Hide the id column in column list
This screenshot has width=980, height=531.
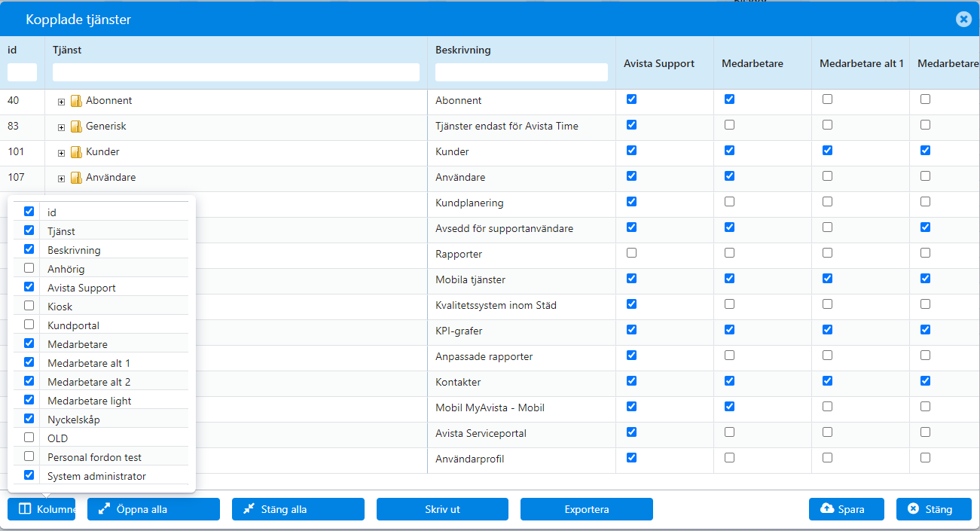click(29, 212)
